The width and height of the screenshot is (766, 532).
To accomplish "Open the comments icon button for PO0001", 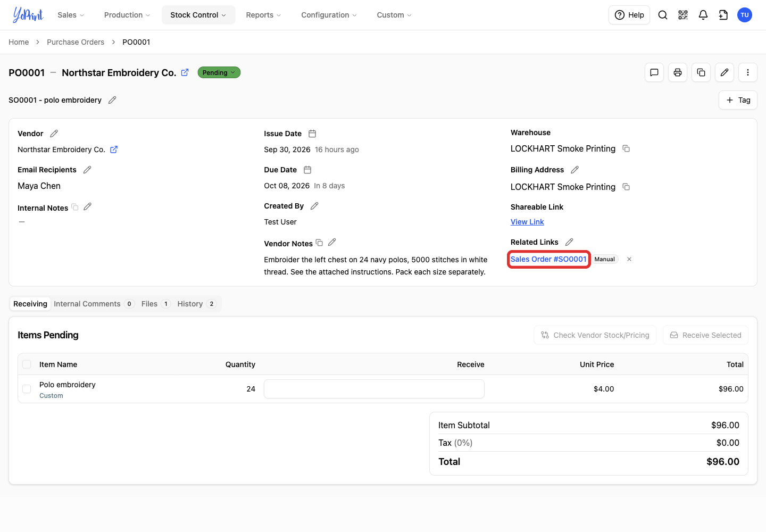I will pos(654,72).
